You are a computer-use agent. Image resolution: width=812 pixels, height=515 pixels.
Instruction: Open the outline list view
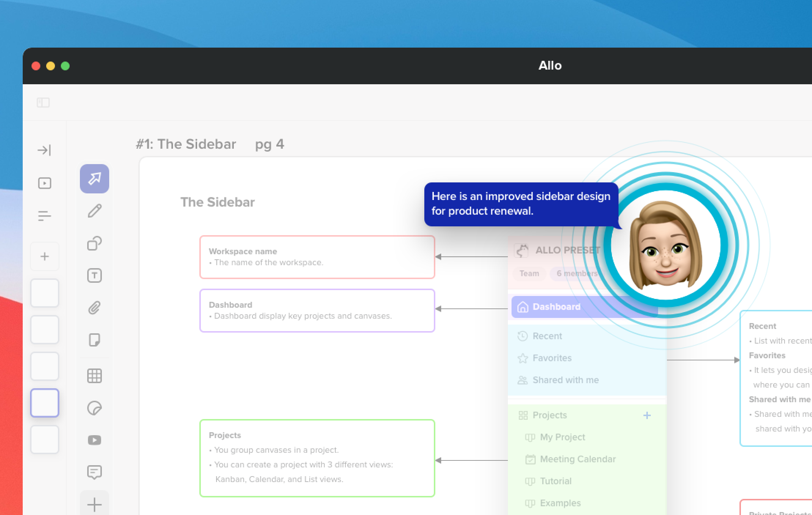[x=44, y=216]
